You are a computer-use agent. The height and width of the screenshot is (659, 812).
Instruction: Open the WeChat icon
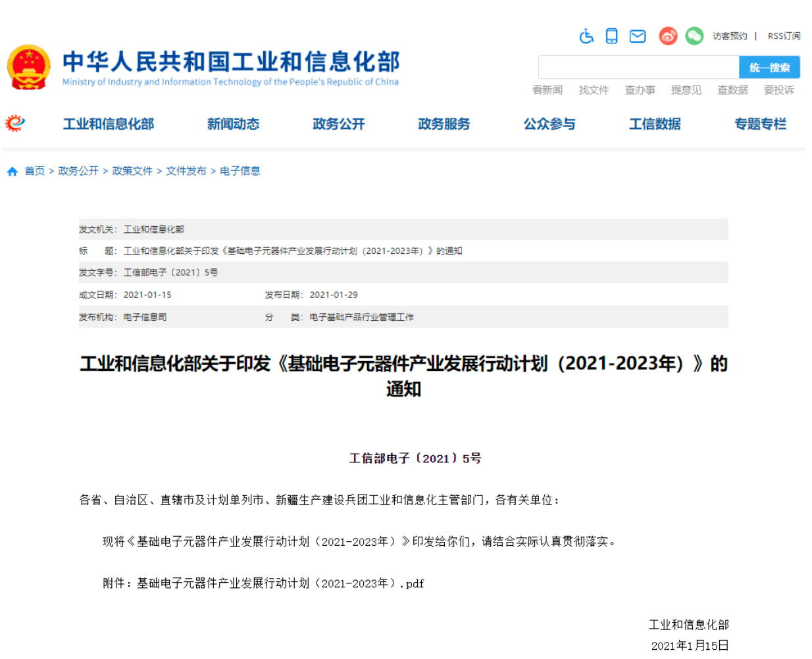(694, 36)
